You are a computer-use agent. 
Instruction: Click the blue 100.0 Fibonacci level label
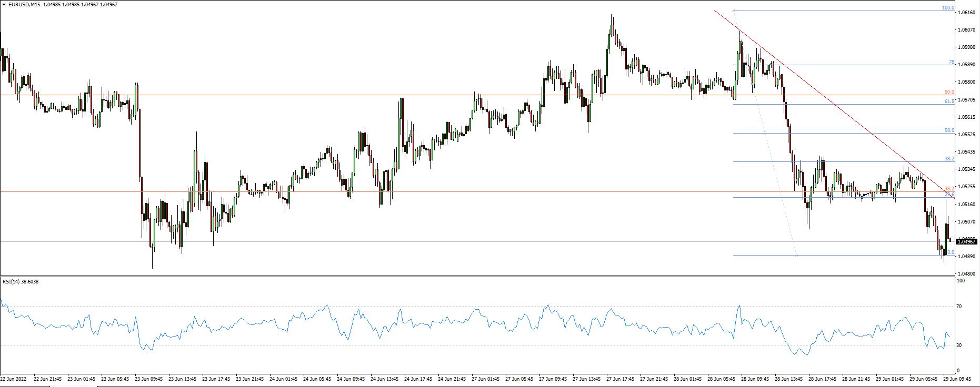[x=948, y=8]
